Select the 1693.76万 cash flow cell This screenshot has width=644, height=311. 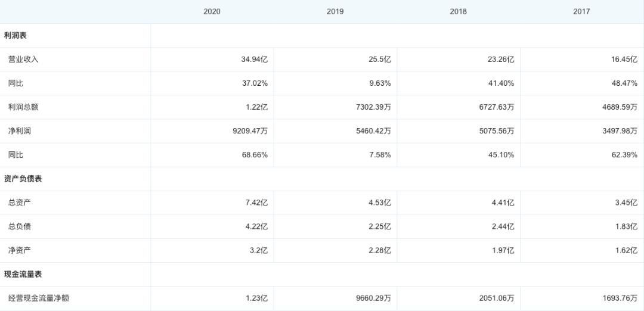coord(620,298)
